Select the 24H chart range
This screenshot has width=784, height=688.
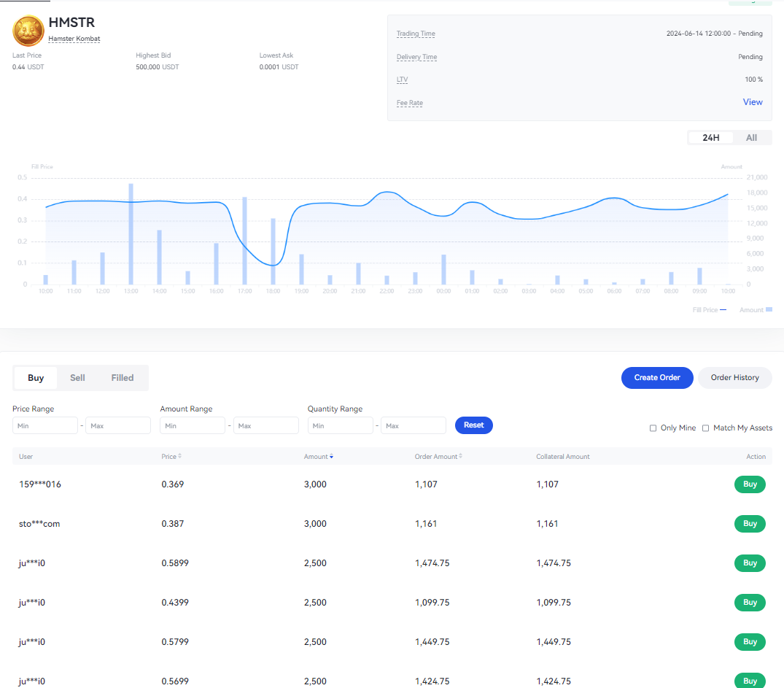coord(710,138)
